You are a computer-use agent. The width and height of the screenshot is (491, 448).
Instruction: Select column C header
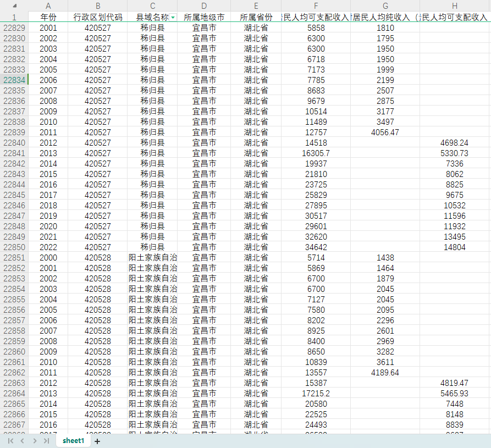(x=152, y=6)
